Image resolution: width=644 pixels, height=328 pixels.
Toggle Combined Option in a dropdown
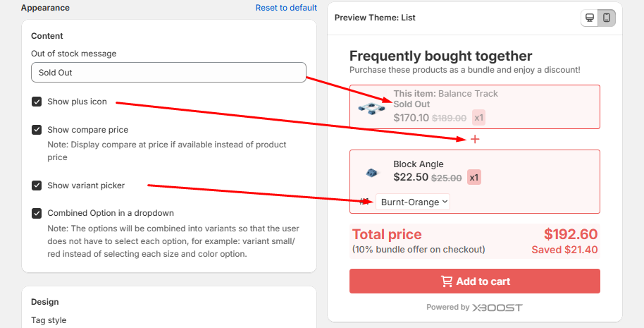tap(37, 213)
